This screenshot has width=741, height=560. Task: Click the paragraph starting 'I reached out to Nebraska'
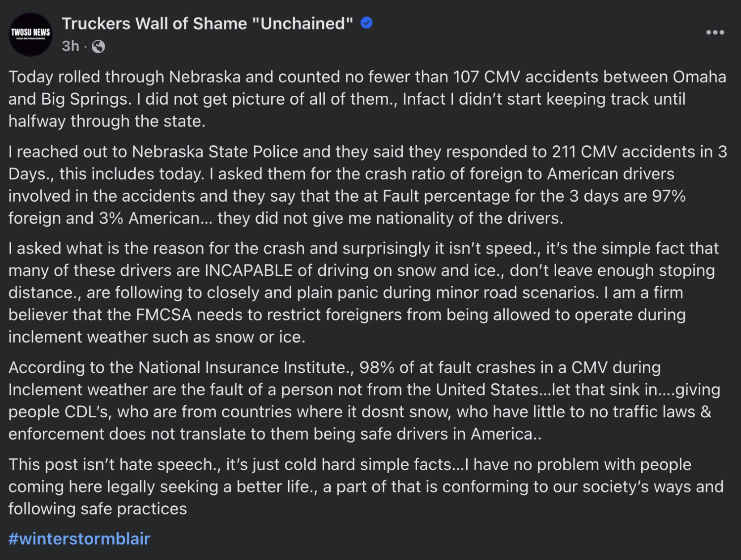click(x=368, y=185)
